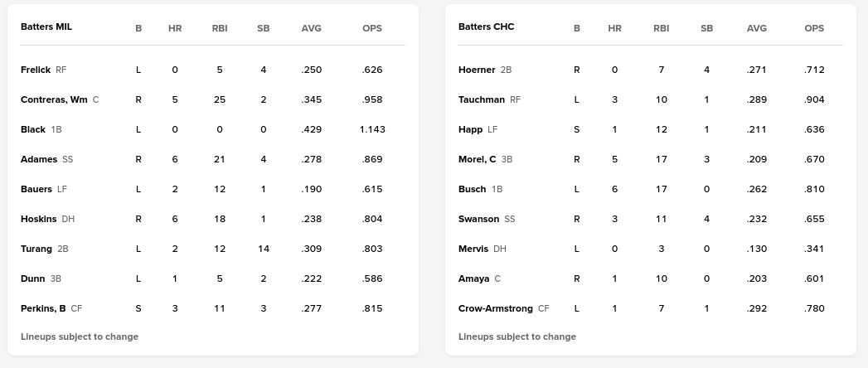Open Hoskins player link
868x368 pixels.
(39, 219)
